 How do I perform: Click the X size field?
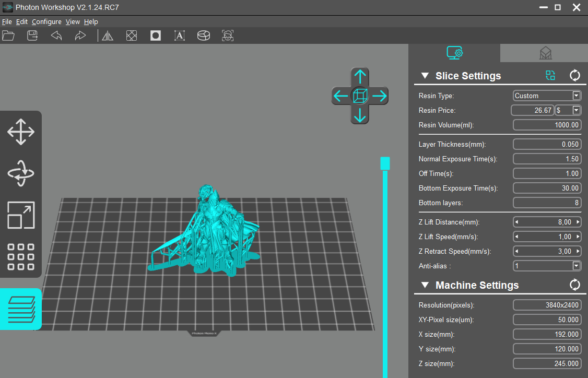point(547,335)
